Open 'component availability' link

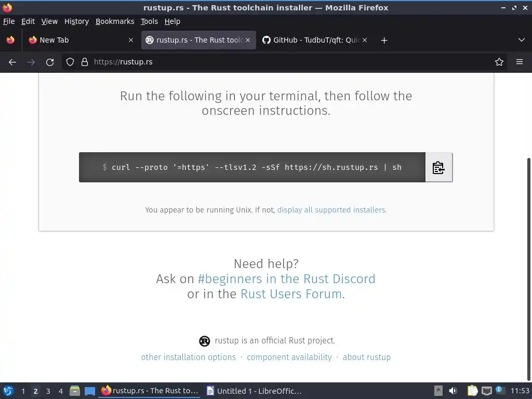pos(289,357)
